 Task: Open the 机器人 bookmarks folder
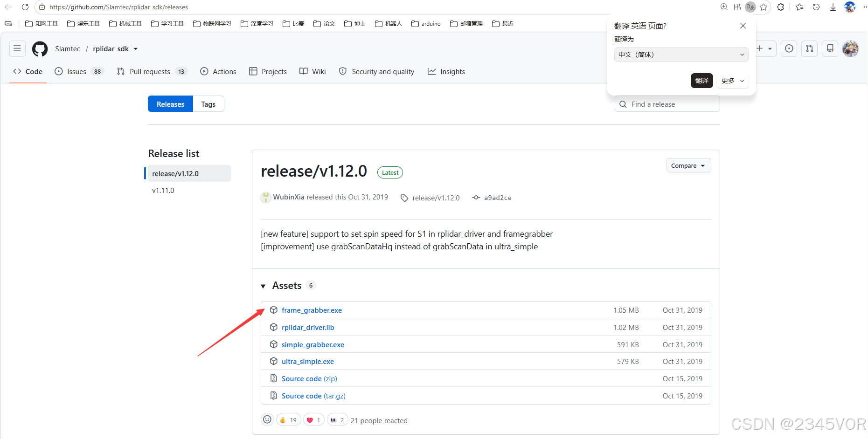pyautogui.click(x=389, y=24)
